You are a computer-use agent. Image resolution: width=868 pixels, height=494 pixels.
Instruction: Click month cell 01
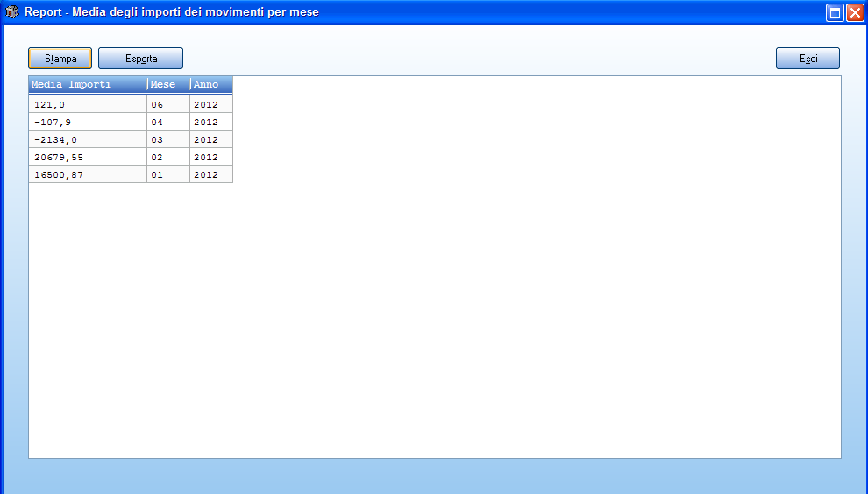click(168, 174)
